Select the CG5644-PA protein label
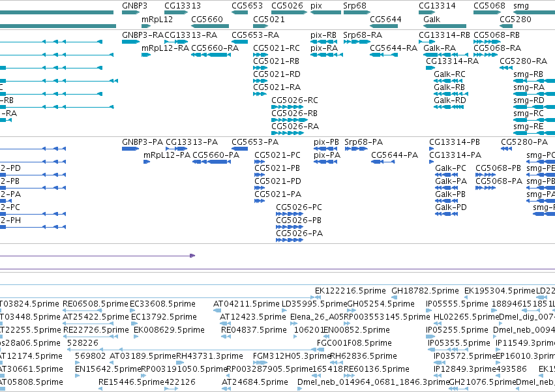This screenshot has height=392, width=555. tap(395, 155)
